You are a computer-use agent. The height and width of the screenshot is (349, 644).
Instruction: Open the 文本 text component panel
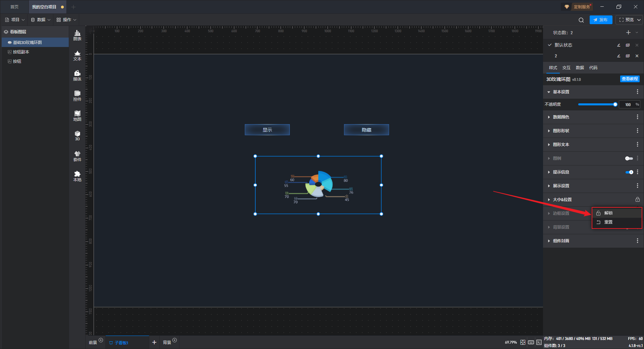(x=77, y=55)
